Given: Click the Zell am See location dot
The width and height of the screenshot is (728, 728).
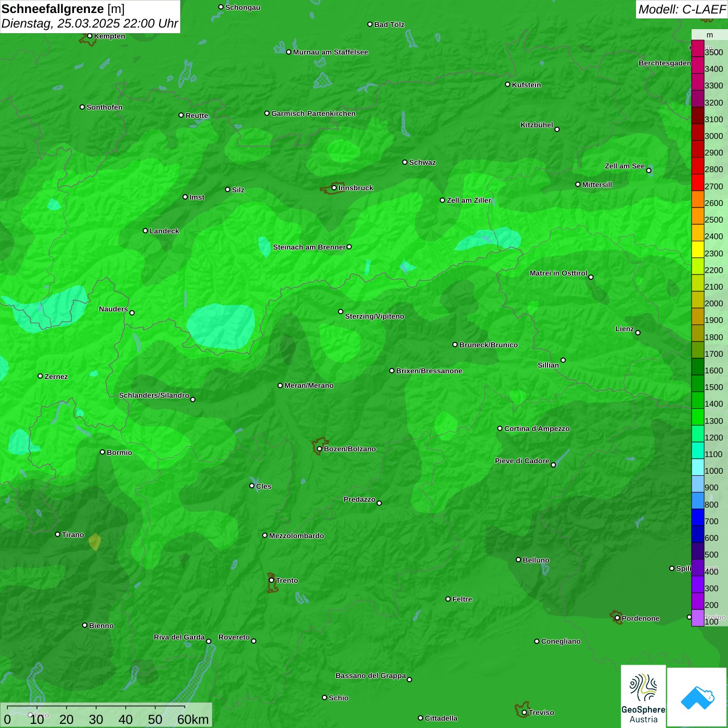Looking at the screenshot, I should click(648, 170).
